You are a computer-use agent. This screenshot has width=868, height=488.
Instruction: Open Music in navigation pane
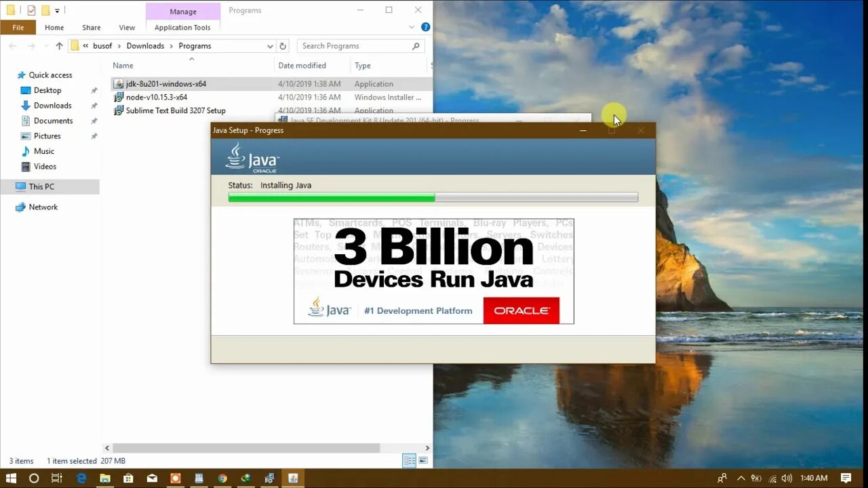click(x=44, y=151)
